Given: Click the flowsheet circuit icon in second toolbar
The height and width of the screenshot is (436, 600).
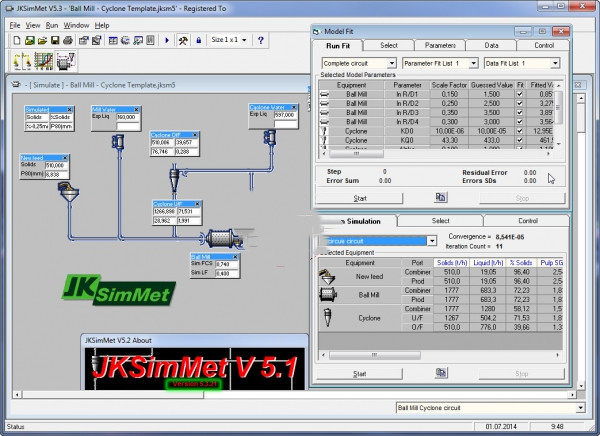Looking at the screenshot, I should (66, 61).
